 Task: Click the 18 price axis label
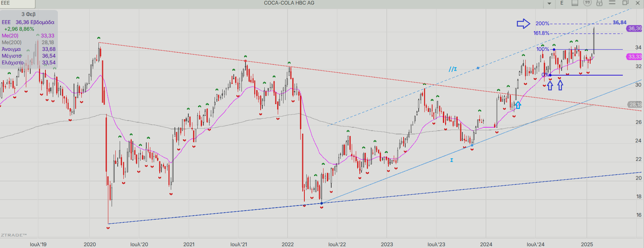638,196
